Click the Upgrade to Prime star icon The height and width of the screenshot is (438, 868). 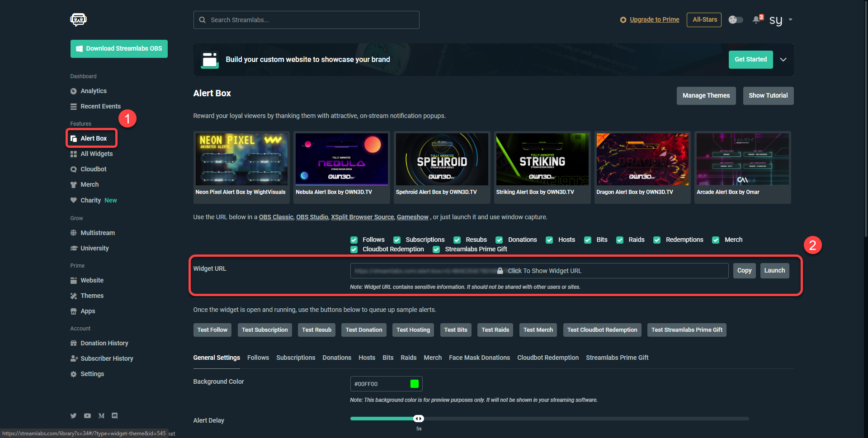tap(623, 20)
